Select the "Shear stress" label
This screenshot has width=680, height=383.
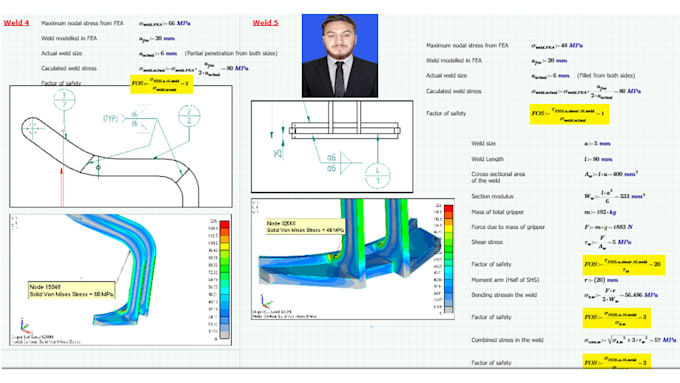(487, 242)
